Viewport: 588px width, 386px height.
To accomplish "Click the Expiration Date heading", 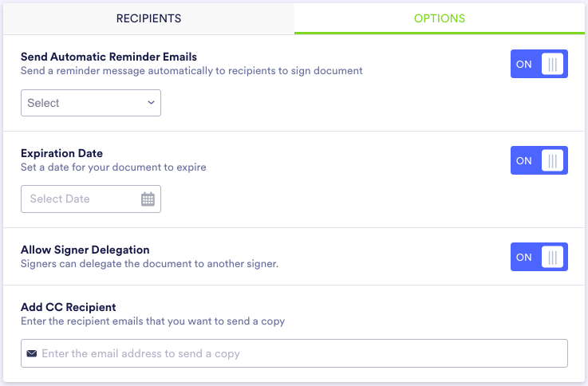I will [61, 153].
